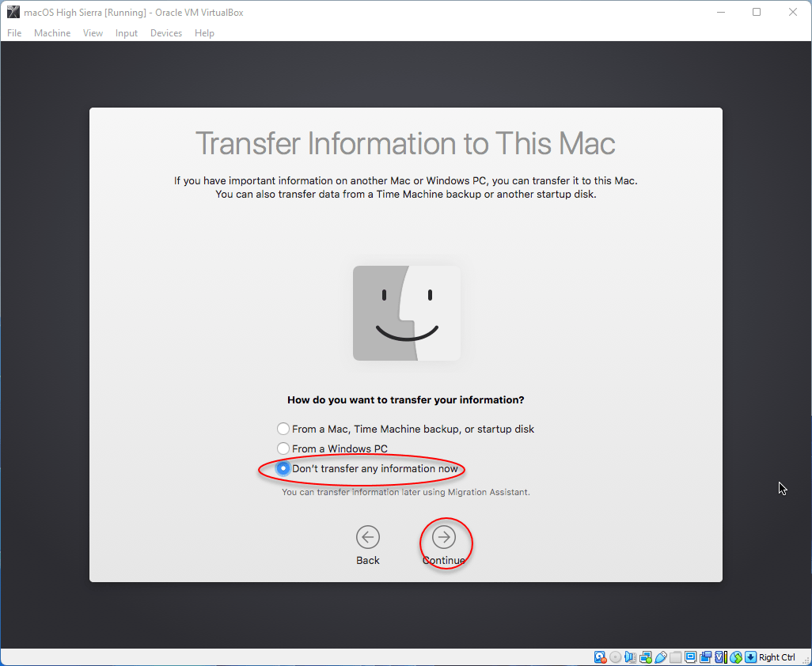The height and width of the screenshot is (666, 812).
Task: Click the 'Transfer Information to This Mac' heading
Action: 405,143
